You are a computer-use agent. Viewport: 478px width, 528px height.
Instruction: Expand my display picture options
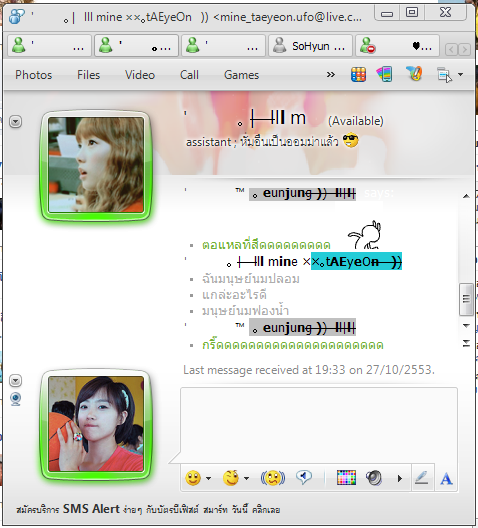15,381
